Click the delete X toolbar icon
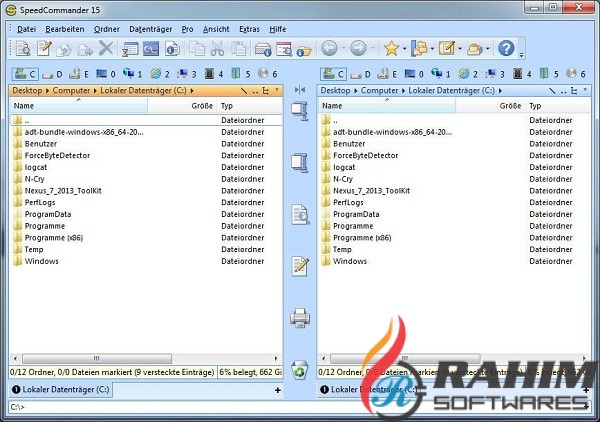The image size is (600, 422). pyautogui.click(x=106, y=49)
